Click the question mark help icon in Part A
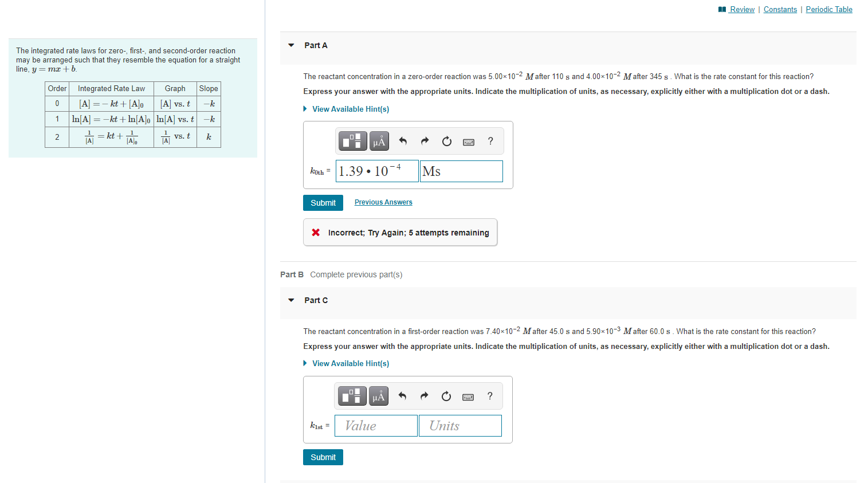868x483 pixels. coord(490,141)
